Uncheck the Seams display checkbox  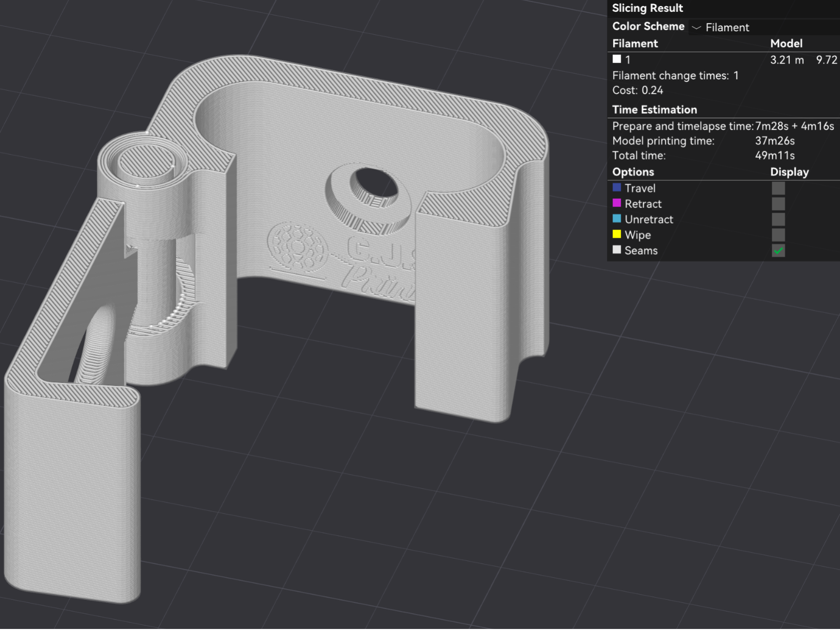coord(778,250)
